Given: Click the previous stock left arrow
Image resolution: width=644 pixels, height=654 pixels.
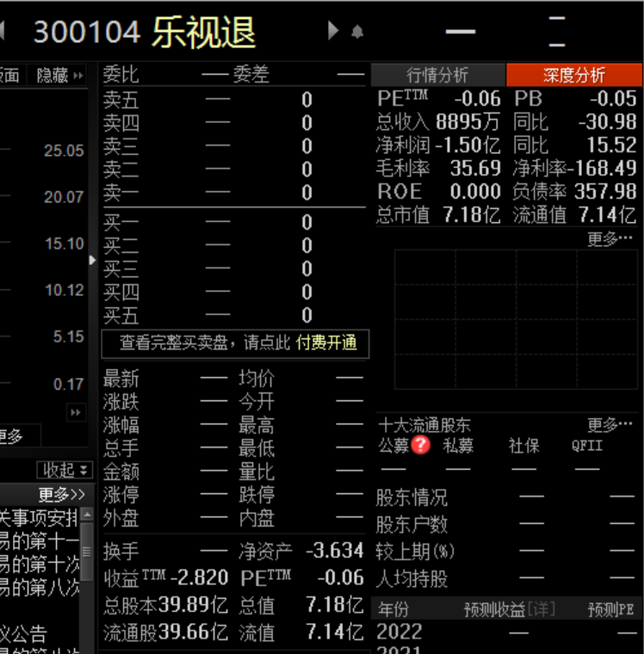Looking at the screenshot, I should click(x=3, y=33).
